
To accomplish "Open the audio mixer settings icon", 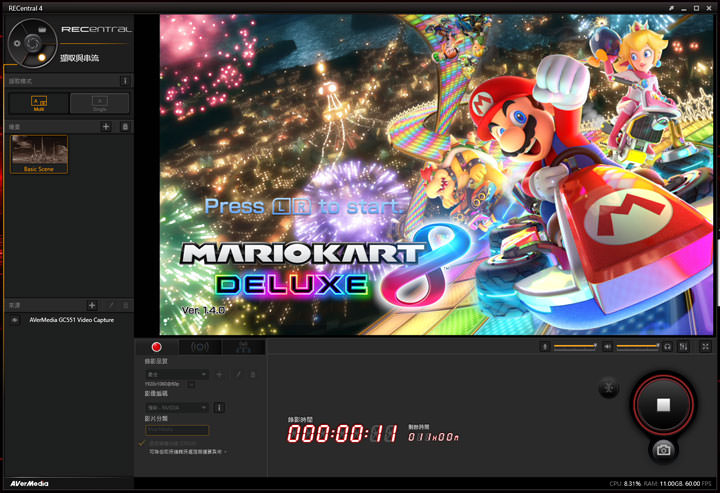I will tap(683, 346).
